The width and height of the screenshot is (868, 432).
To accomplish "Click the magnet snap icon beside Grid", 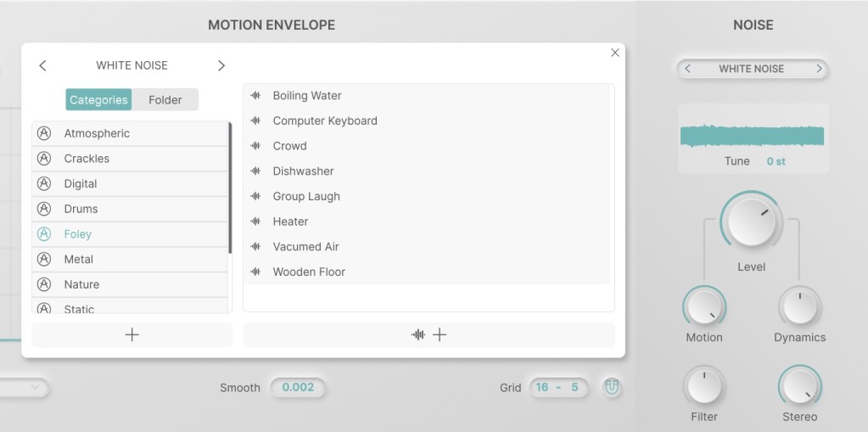I will click(612, 388).
